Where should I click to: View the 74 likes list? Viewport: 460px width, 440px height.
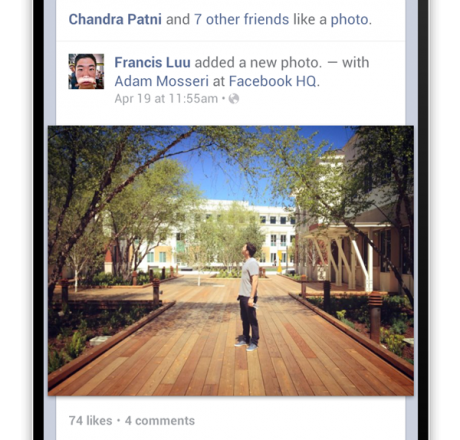pyautogui.click(x=91, y=421)
